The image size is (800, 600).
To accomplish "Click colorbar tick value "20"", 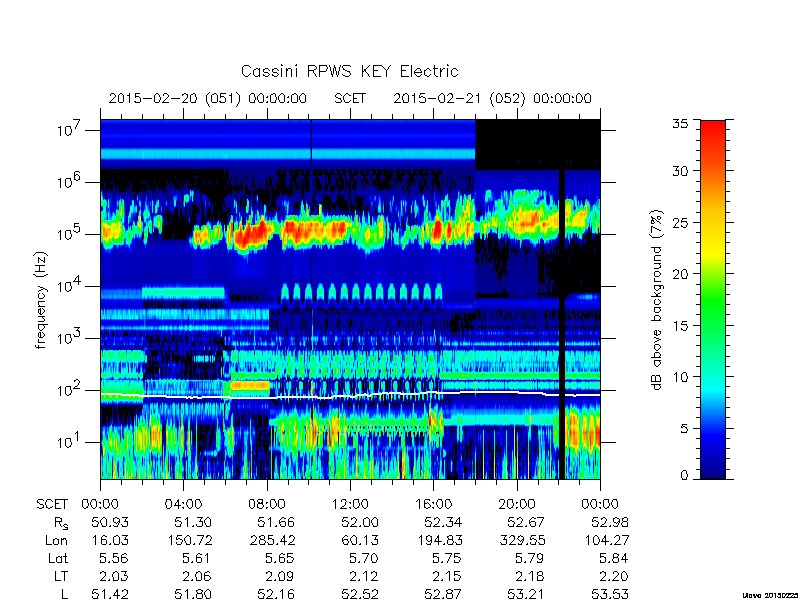I will pos(680,273).
